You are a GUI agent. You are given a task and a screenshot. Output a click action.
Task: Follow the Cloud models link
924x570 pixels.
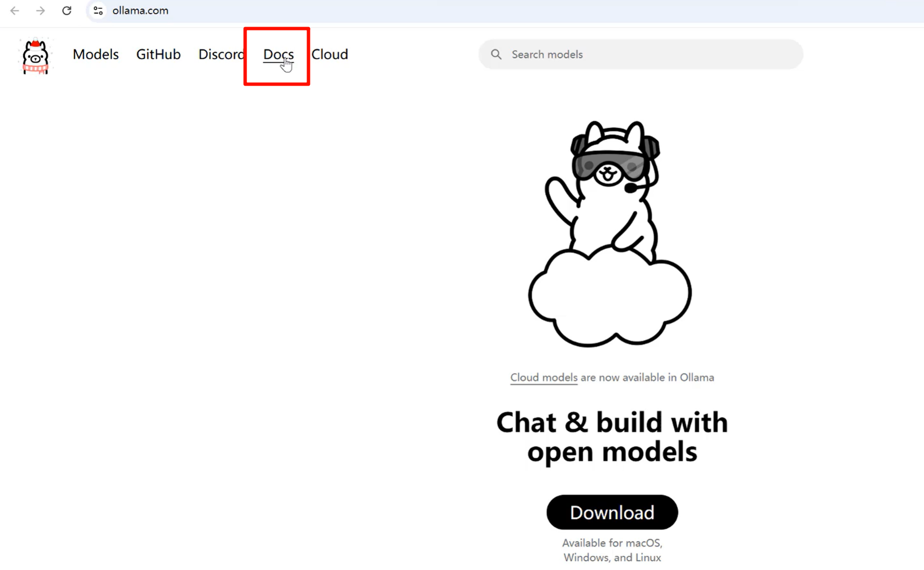543,377
